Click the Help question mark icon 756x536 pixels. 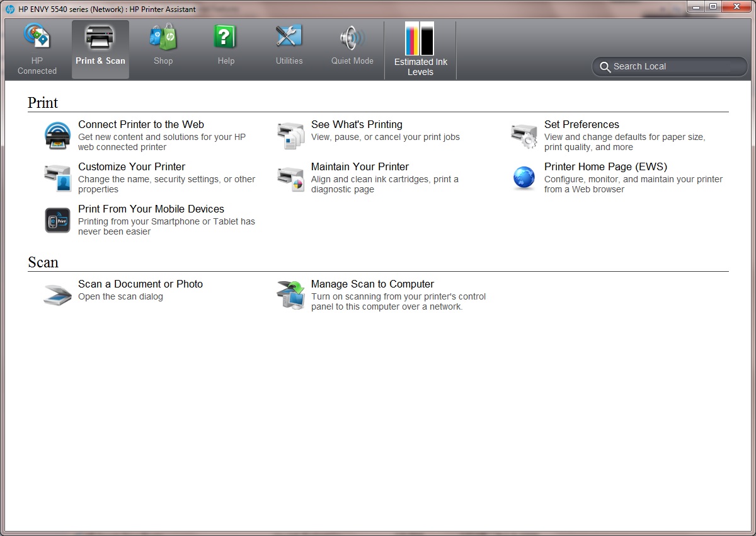pyautogui.click(x=226, y=38)
